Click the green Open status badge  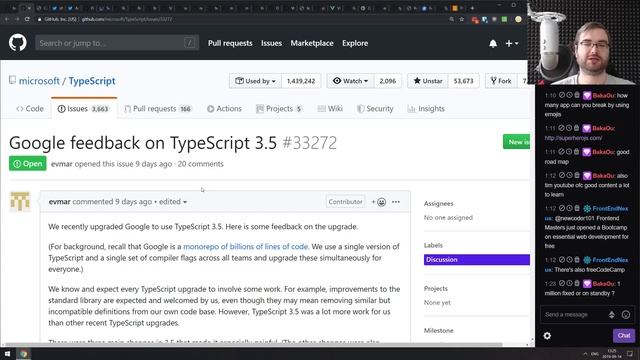[x=28, y=164]
